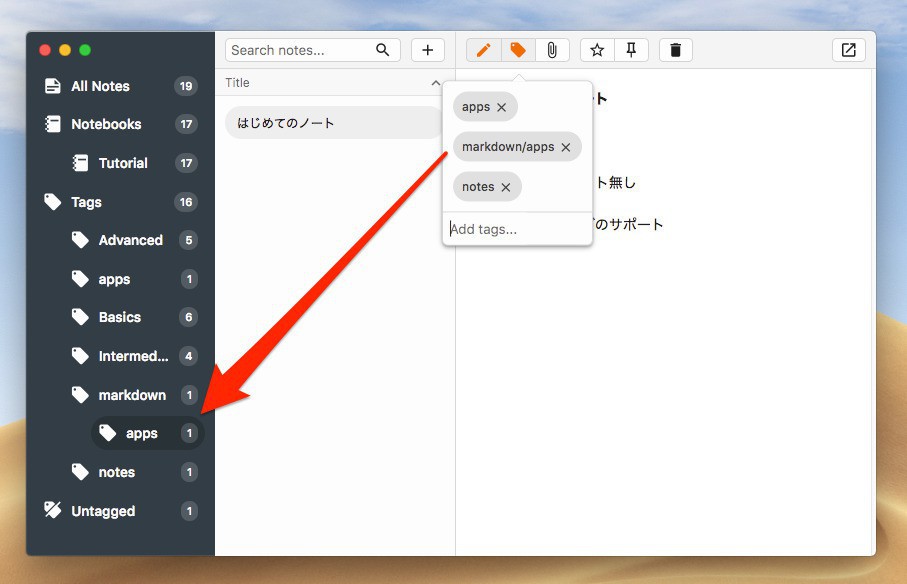Focus the Search notes field
The image size is (907, 584).
pos(300,50)
